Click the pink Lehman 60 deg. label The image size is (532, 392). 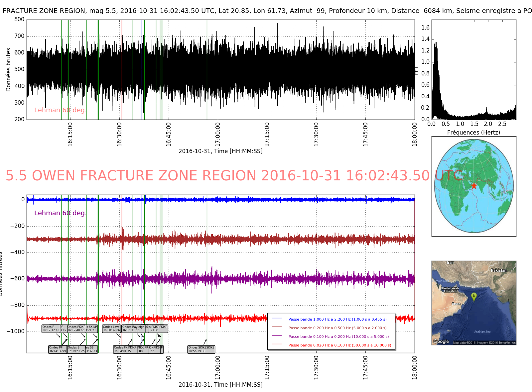[60, 110]
